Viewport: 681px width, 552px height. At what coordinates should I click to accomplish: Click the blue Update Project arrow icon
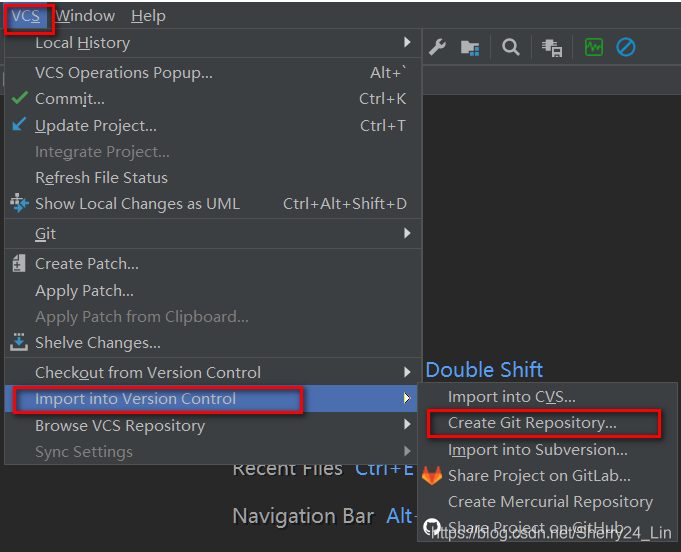pos(19,125)
